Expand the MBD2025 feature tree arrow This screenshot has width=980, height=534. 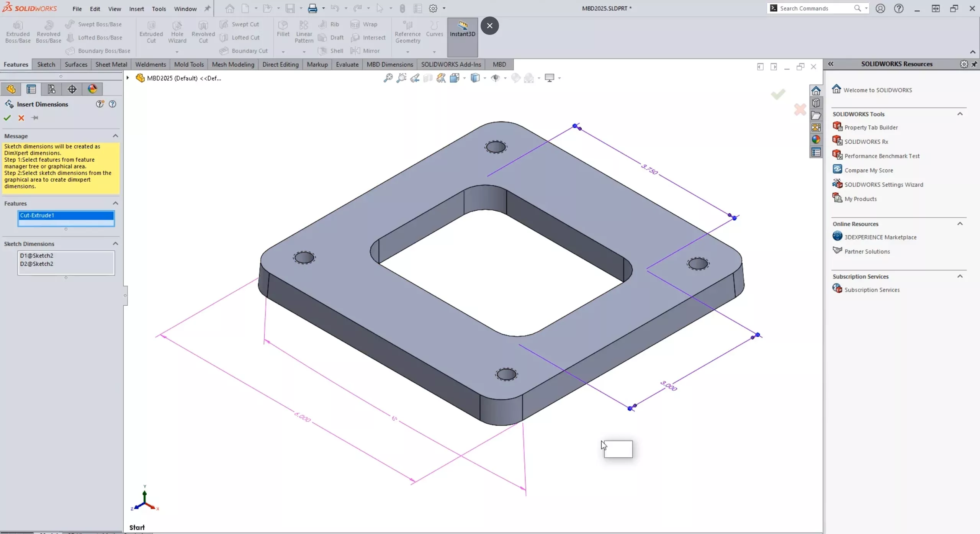(x=128, y=78)
